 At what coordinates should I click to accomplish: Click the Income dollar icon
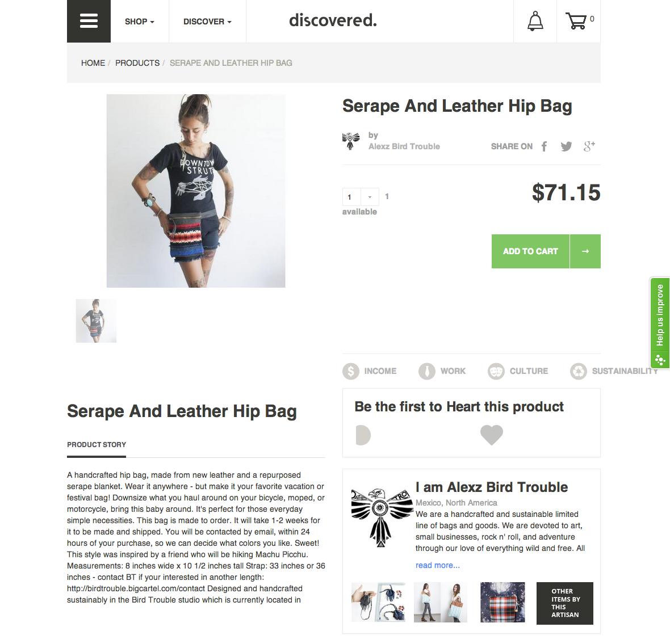(351, 371)
